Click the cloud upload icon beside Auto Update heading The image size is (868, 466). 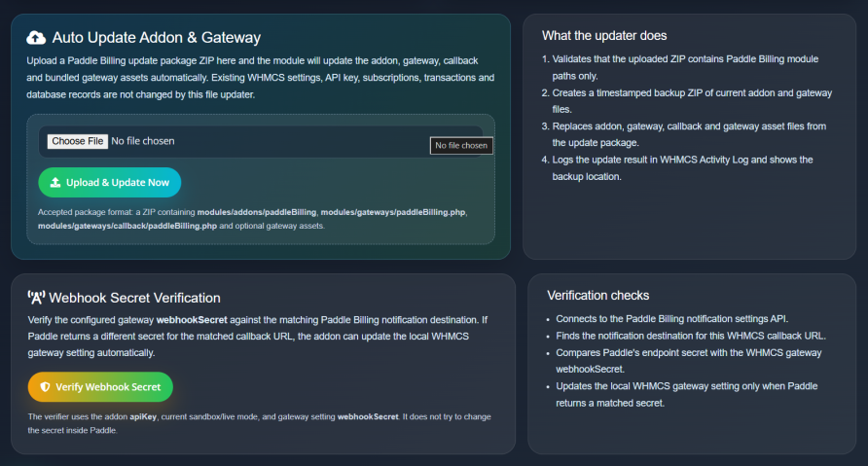(x=36, y=38)
